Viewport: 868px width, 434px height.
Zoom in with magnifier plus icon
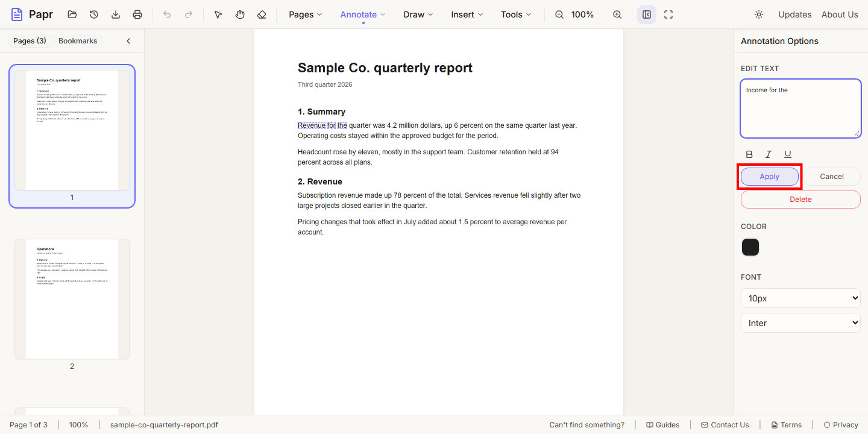617,14
